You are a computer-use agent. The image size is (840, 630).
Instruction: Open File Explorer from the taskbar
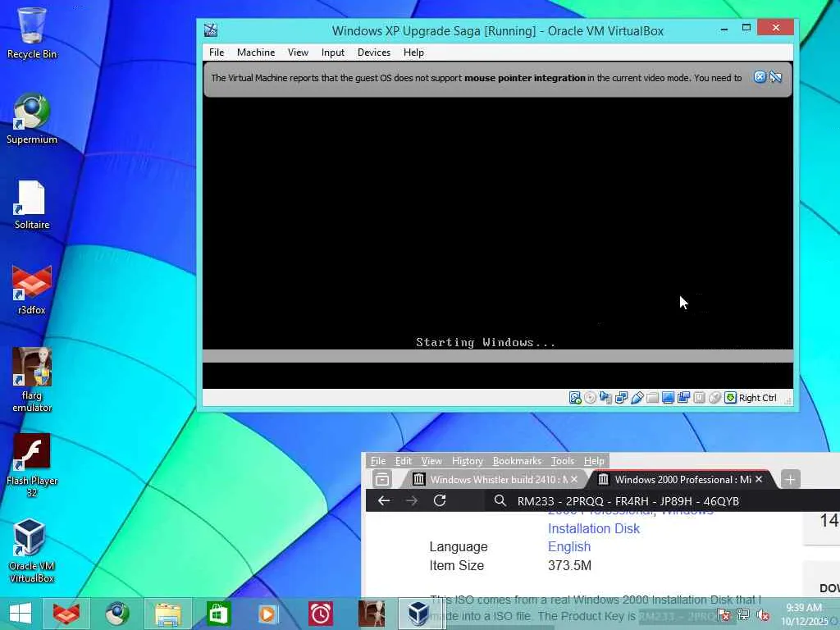tap(167, 614)
